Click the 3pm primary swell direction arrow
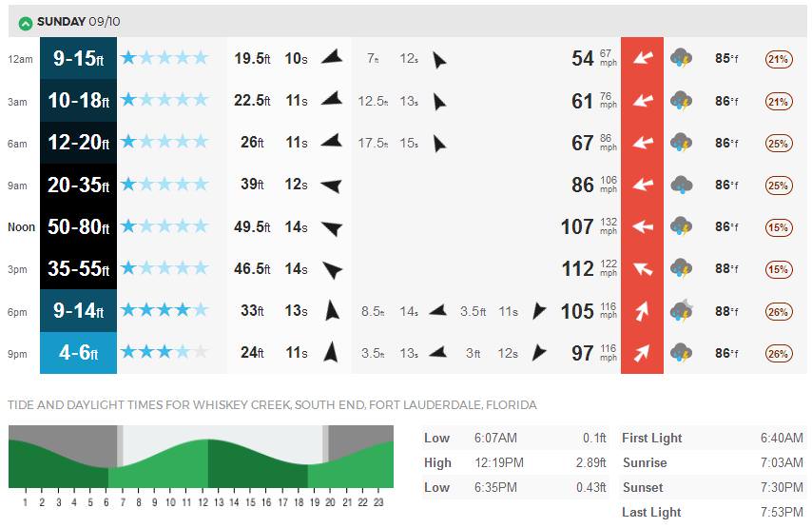The width and height of the screenshot is (812, 528). (x=332, y=269)
